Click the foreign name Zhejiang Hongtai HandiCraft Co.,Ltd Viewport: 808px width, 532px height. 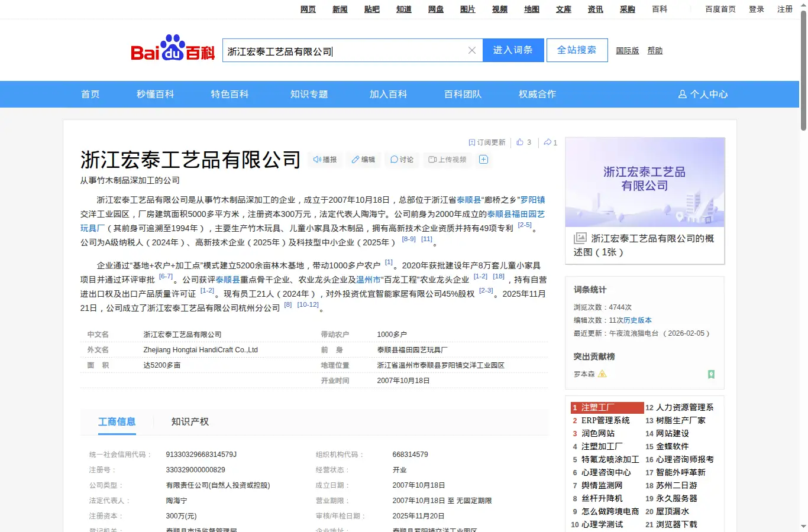[x=201, y=350]
